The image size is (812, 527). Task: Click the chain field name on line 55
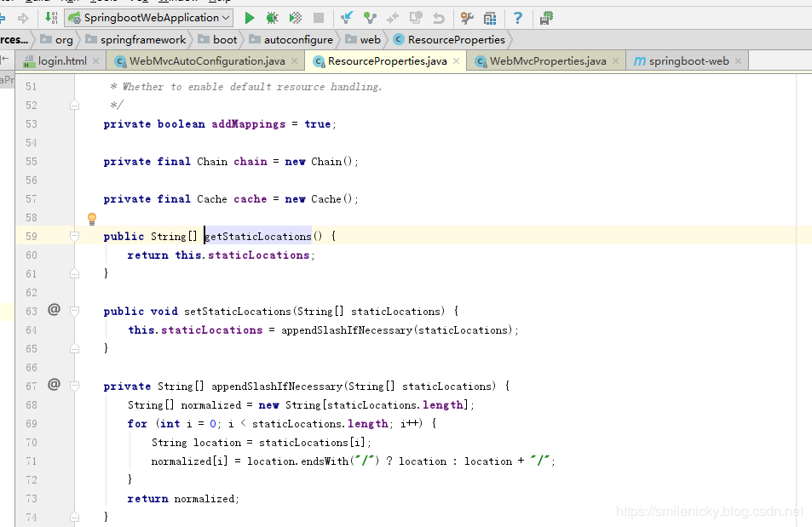[x=251, y=162]
